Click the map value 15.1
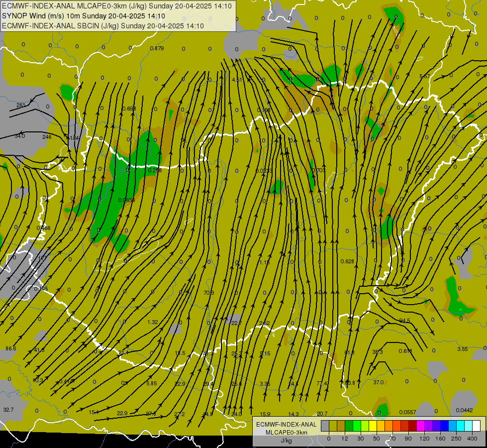This screenshot has width=487, height=448. coord(94,412)
